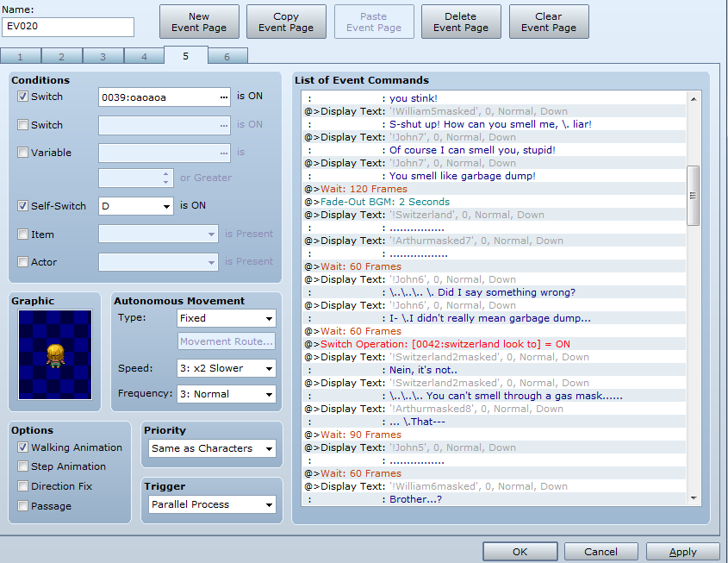Viewport: 728px width, 563px height.
Task: Toggle the Walking Animation option
Action: [x=23, y=447]
